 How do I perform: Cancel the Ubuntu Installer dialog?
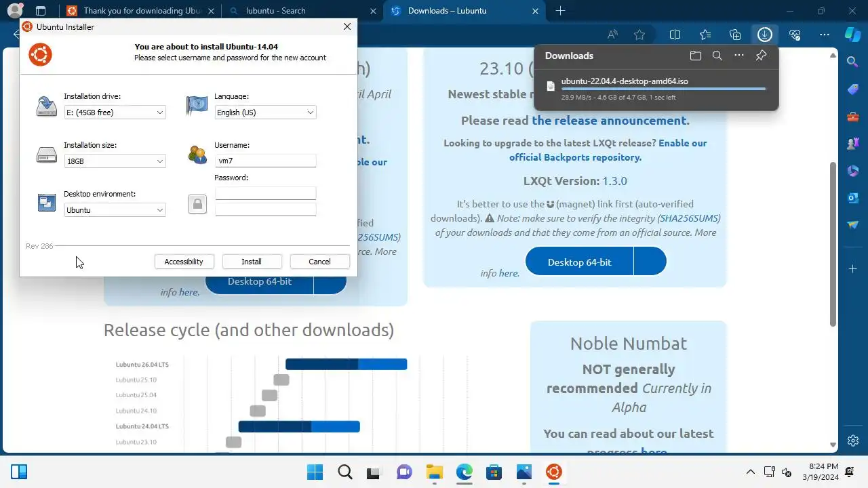point(319,262)
